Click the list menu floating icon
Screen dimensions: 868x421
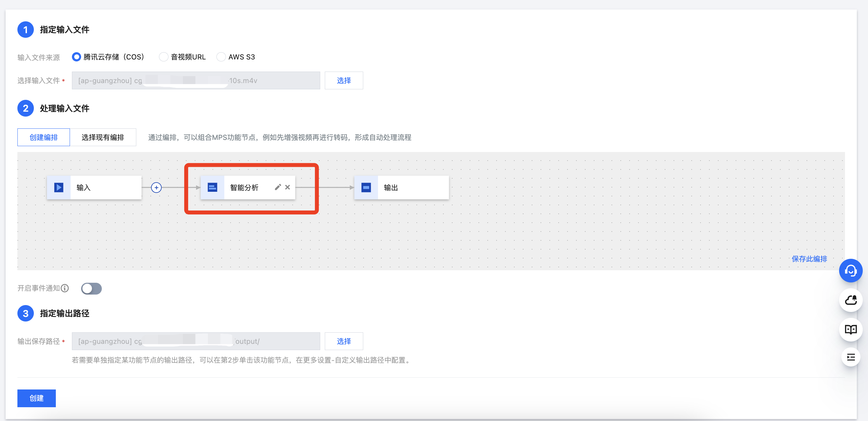pyautogui.click(x=850, y=357)
